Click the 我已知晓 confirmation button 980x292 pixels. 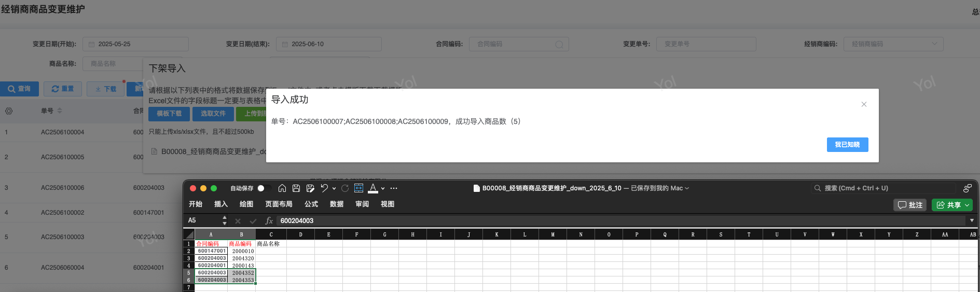pos(847,145)
